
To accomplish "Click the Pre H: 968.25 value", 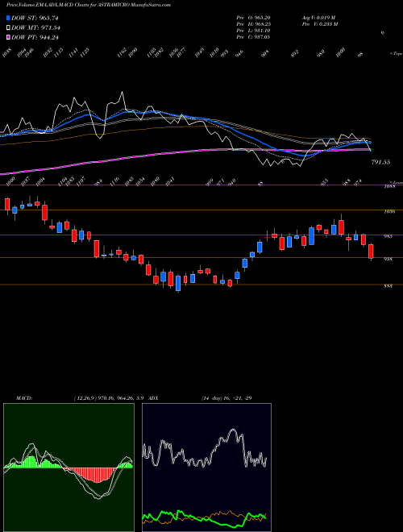I will (x=253, y=24).
